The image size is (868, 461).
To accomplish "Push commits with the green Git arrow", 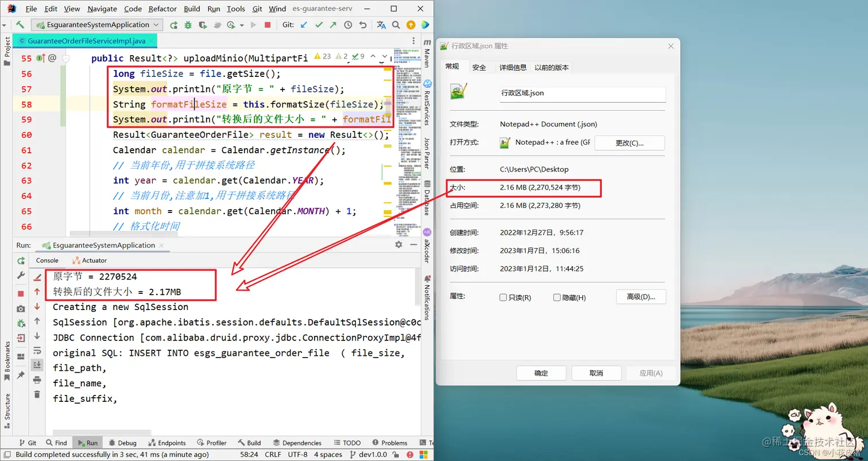I will [333, 25].
